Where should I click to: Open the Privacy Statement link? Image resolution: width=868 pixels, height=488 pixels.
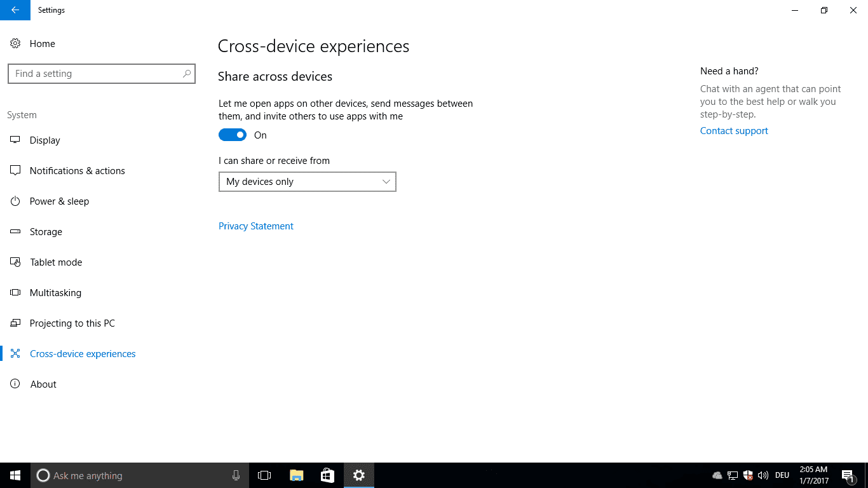(255, 226)
